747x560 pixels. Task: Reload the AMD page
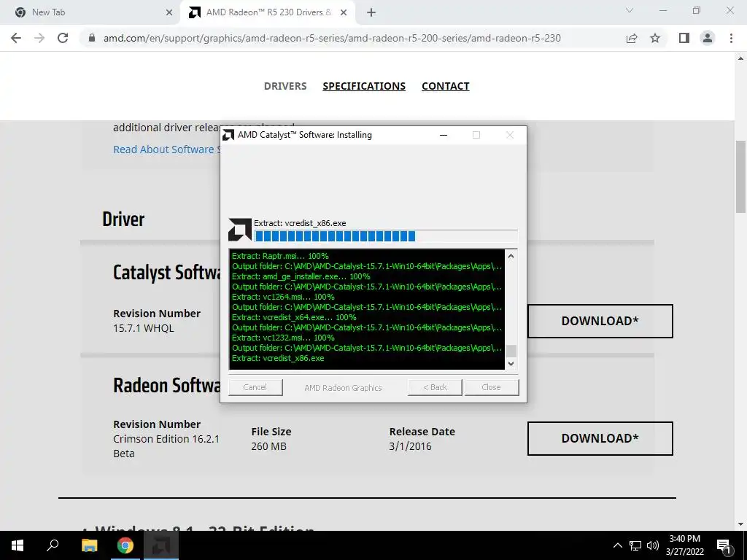pyautogui.click(x=63, y=38)
